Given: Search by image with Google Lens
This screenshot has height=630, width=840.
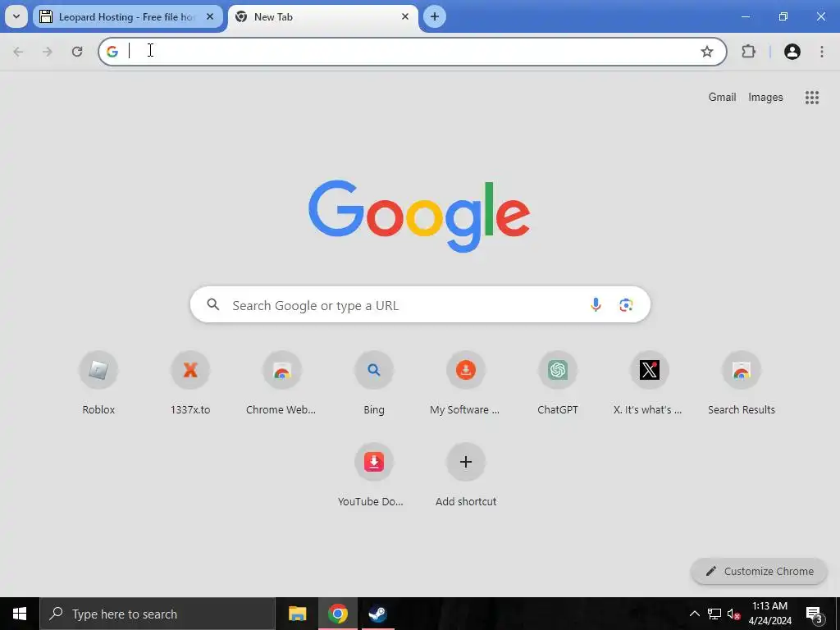Looking at the screenshot, I should (626, 305).
